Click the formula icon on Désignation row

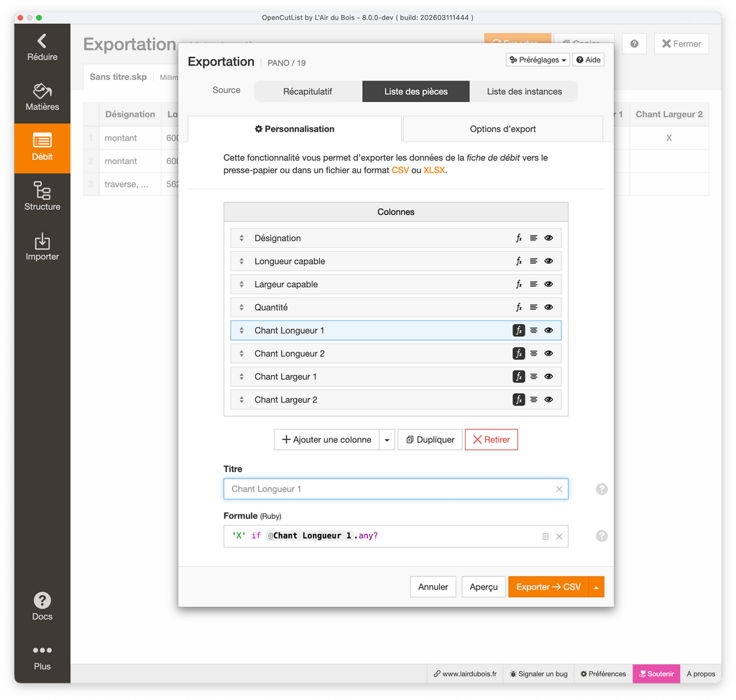pos(519,239)
